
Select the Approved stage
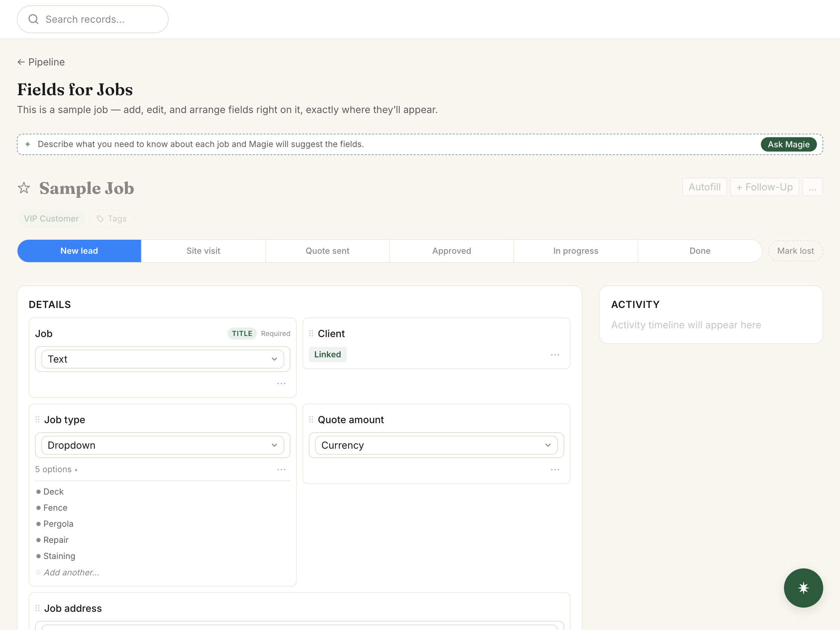(x=451, y=251)
